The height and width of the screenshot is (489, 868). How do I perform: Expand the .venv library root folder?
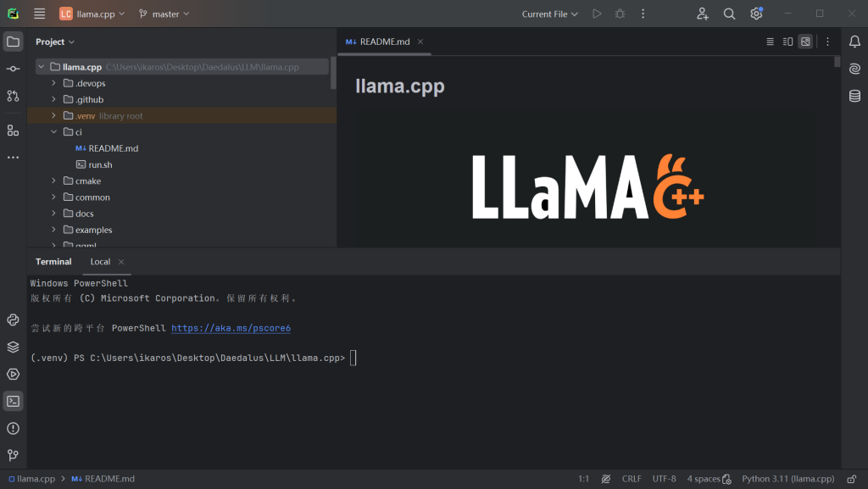[53, 115]
